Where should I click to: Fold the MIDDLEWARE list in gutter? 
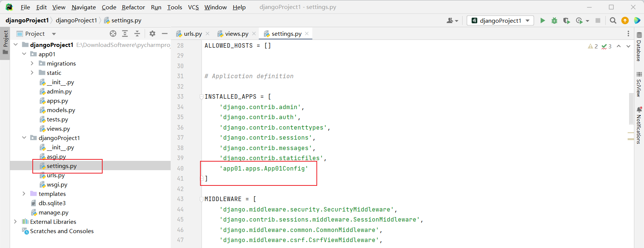coord(202,199)
